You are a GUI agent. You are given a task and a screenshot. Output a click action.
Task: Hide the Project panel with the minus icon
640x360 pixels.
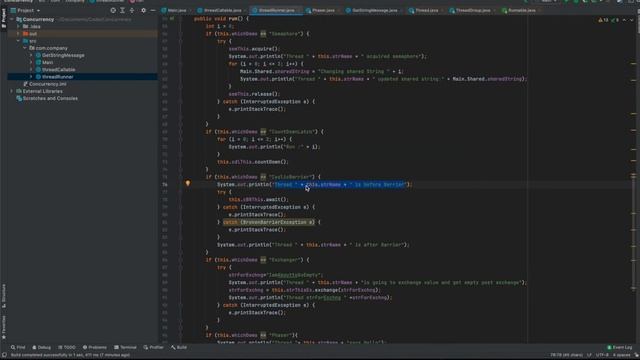point(153,10)
